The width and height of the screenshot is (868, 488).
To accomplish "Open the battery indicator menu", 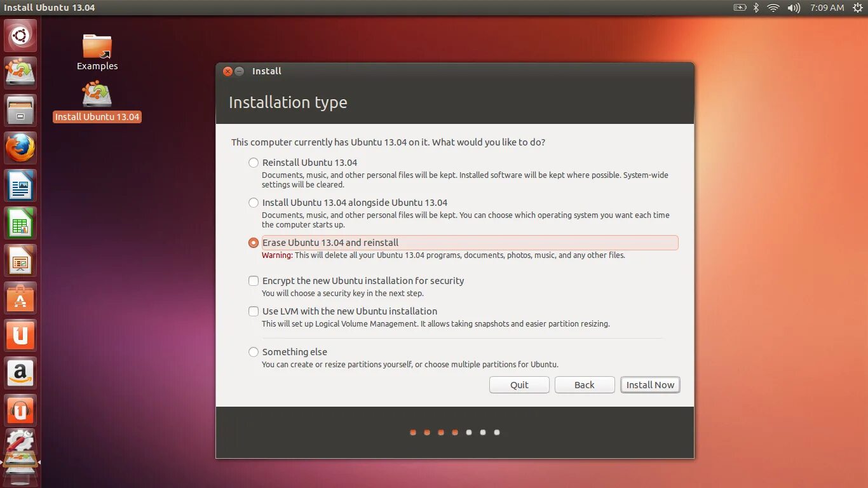I will [740, 8].
